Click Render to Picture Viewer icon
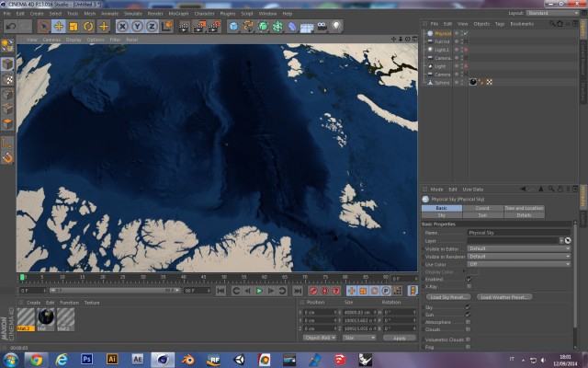The image size is (588, 368). [199, 27]
